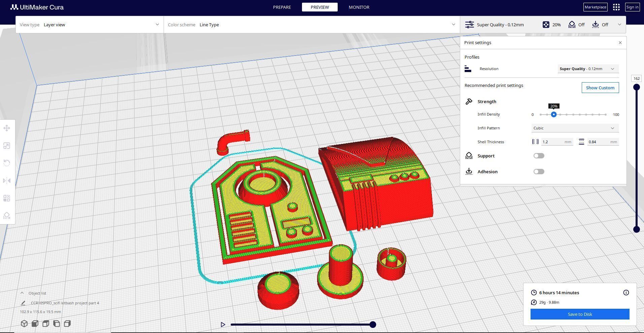
Task: Click the infill 20% icon in header
Action: click(x=546, y=25)
